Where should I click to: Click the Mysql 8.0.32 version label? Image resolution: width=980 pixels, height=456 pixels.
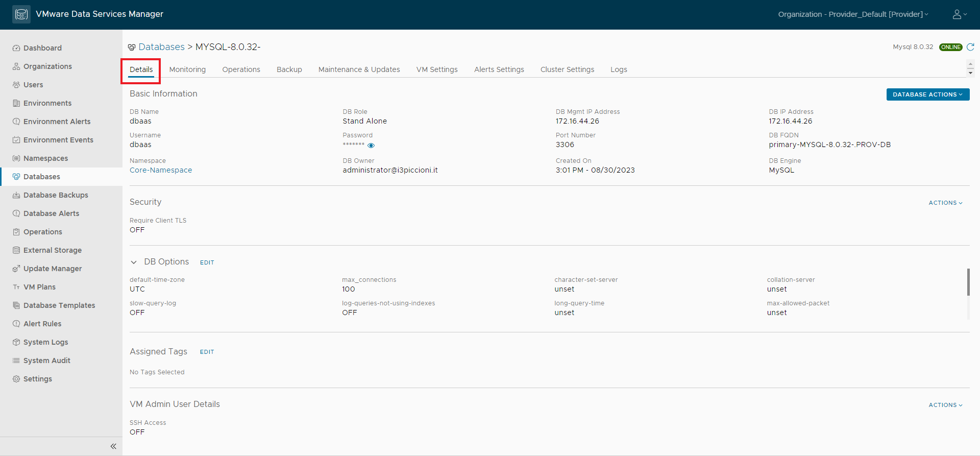coord(913,47)
